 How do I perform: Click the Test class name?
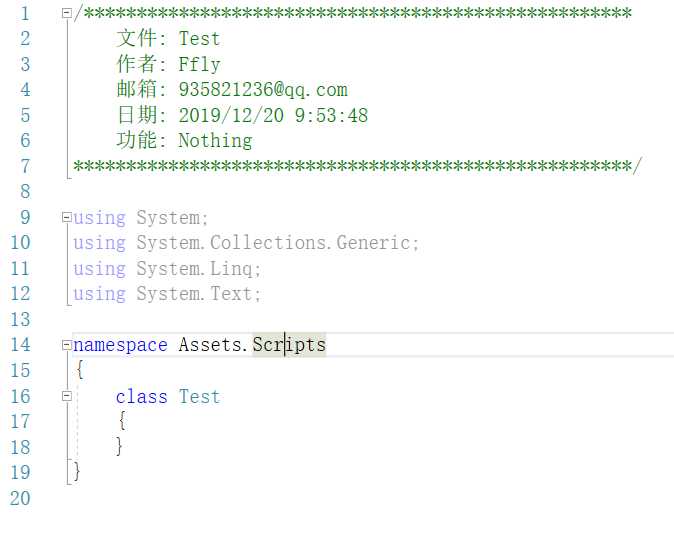[199, 397]
